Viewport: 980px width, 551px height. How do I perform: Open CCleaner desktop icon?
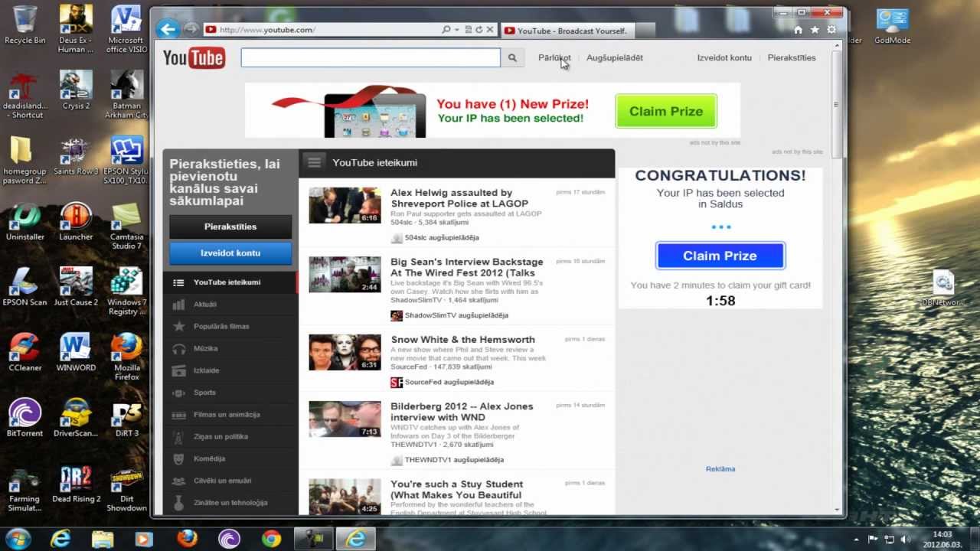(25, 352)
